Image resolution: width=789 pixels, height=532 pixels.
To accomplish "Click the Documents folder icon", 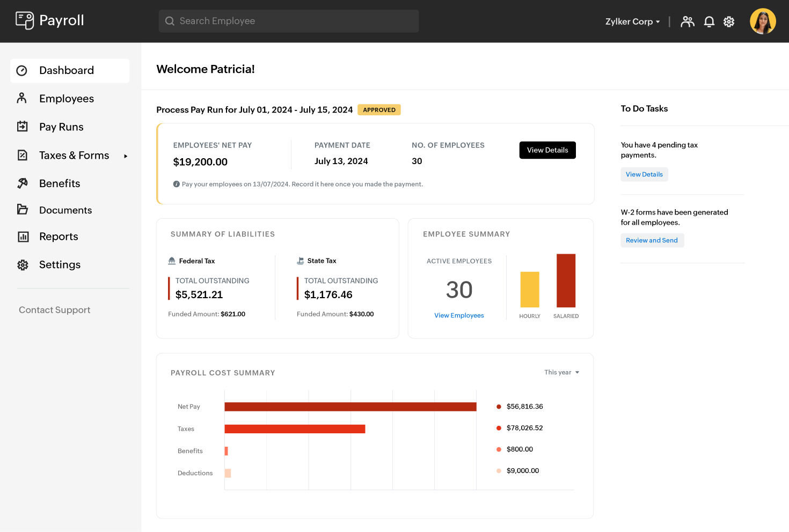I will click(22, 210).
